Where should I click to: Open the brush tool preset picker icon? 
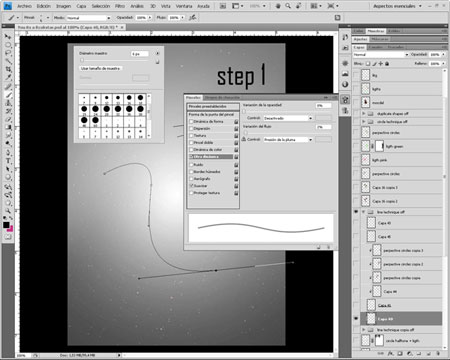[13, 18]
